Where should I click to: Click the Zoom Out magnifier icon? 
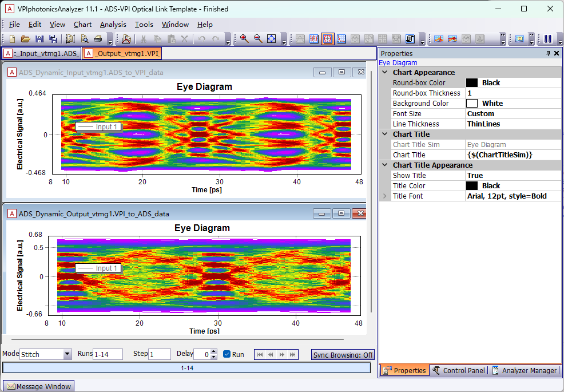(x=258, y=39)
